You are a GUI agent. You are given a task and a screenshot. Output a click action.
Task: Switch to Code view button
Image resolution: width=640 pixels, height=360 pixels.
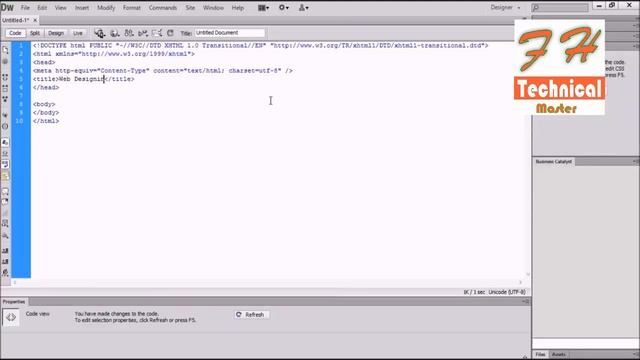click(x=15, y=33)
